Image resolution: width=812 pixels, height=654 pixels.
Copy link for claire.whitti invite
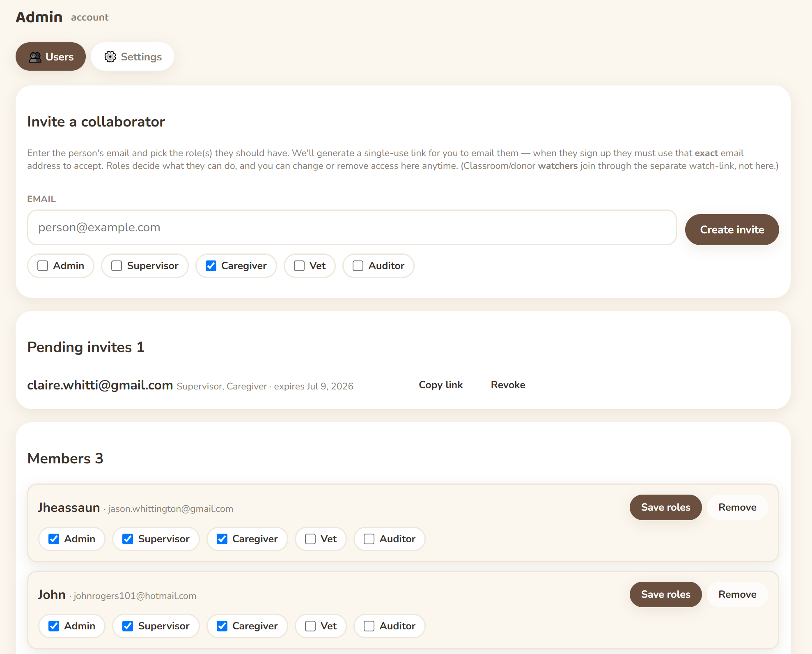coord(440,385)
